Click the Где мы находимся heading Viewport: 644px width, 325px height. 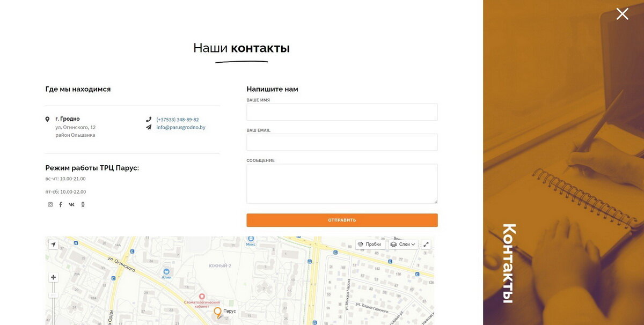78,89
